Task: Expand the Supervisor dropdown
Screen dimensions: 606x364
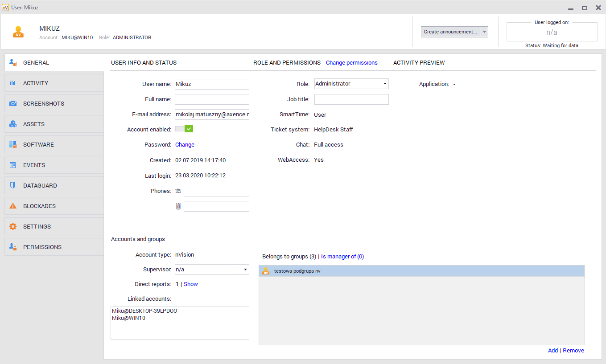Action: point(245,270)
